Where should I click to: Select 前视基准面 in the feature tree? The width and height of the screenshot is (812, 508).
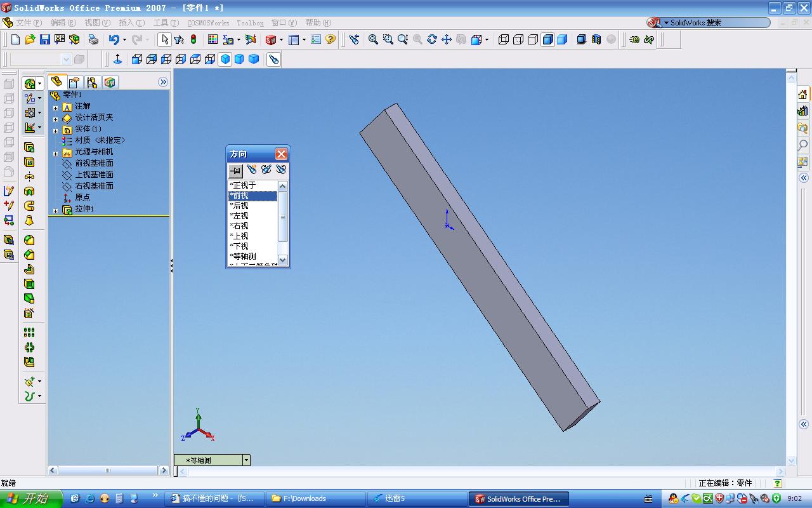pyautogui.click(x=94, y=163)
